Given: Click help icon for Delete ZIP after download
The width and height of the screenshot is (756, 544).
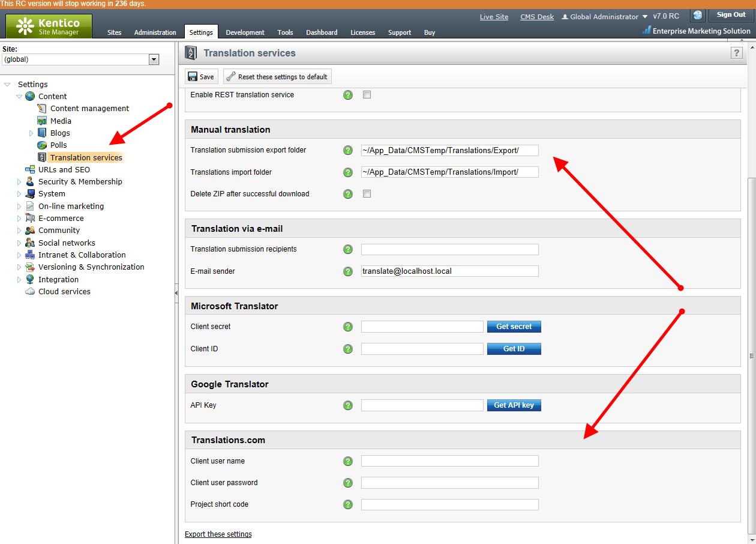Looking at the screenshot, I should tap(348, 194).
